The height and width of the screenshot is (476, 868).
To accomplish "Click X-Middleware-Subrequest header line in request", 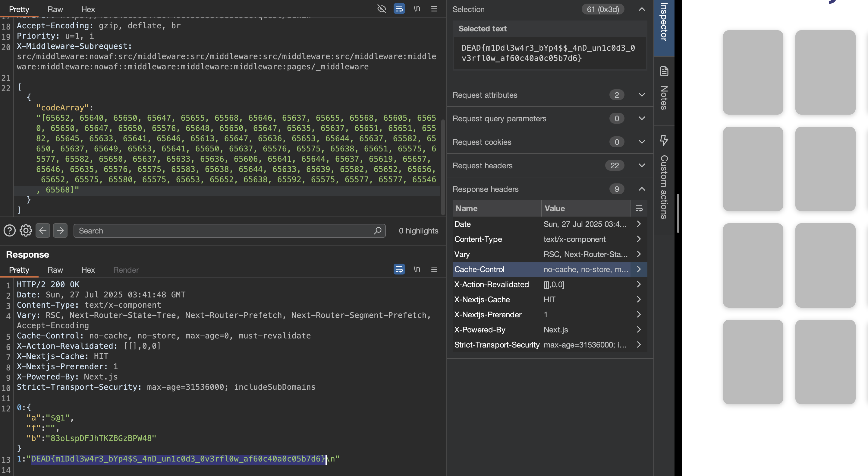I will (74, 46).
